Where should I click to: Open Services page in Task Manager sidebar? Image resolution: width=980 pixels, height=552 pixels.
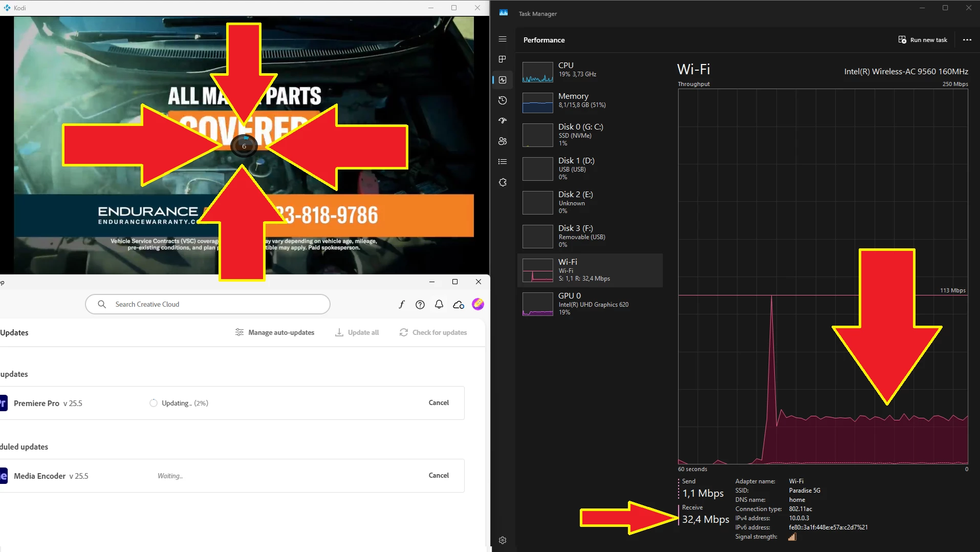tap(503, 182)
